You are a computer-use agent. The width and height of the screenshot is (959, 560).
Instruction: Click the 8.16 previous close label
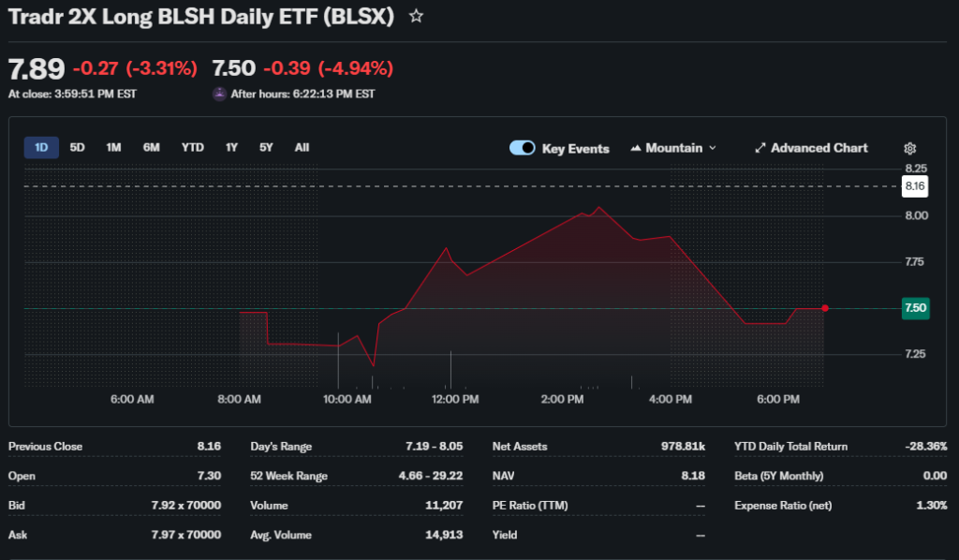click(x=915, y=186)
